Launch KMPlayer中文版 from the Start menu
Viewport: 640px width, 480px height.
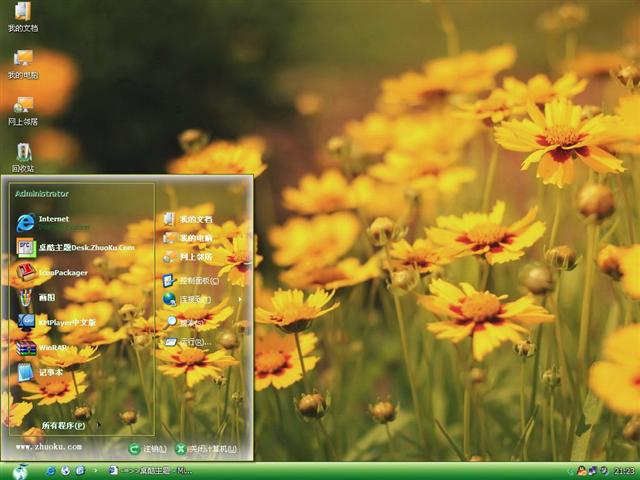(x=56, y=322)
